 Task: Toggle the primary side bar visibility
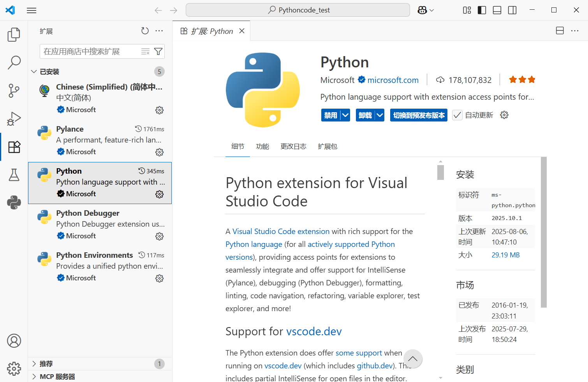click(x=482, y=11)
